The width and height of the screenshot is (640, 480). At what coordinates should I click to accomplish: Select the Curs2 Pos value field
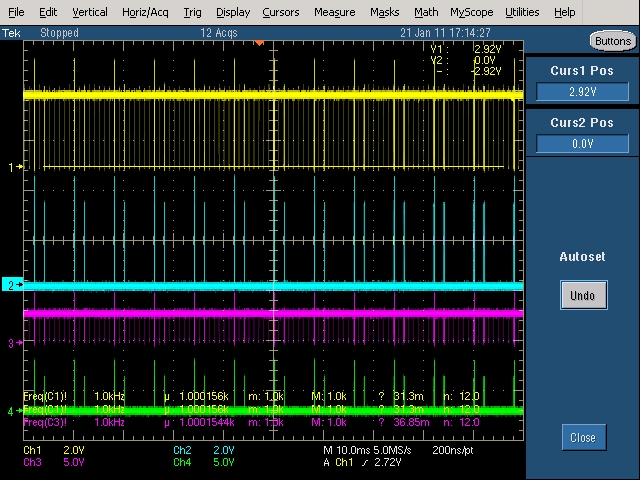[582, 144]
